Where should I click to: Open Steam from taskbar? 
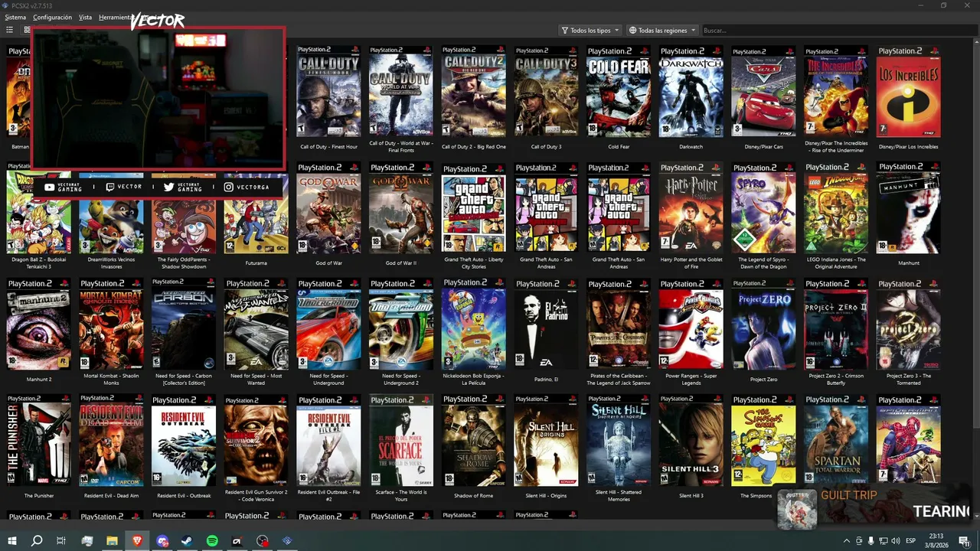[x=187, y=541]
